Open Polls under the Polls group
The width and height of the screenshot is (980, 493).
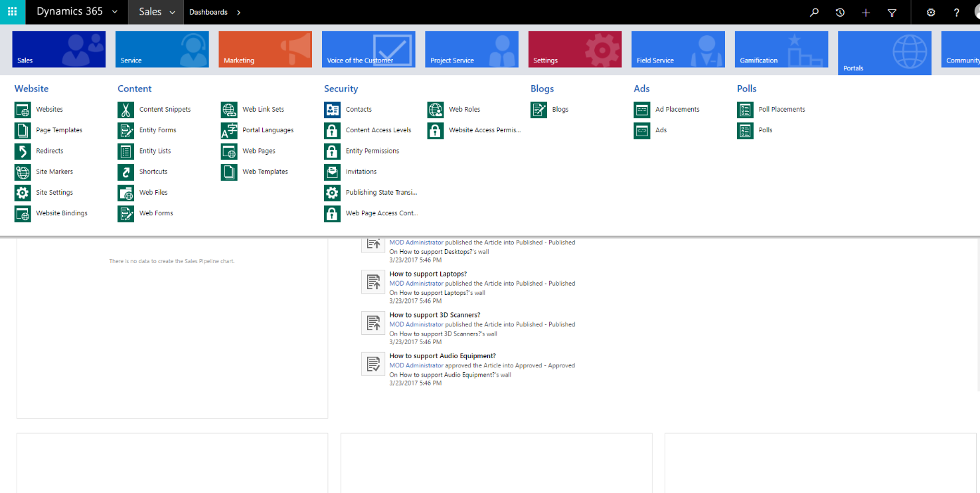[x=766, y=130]
